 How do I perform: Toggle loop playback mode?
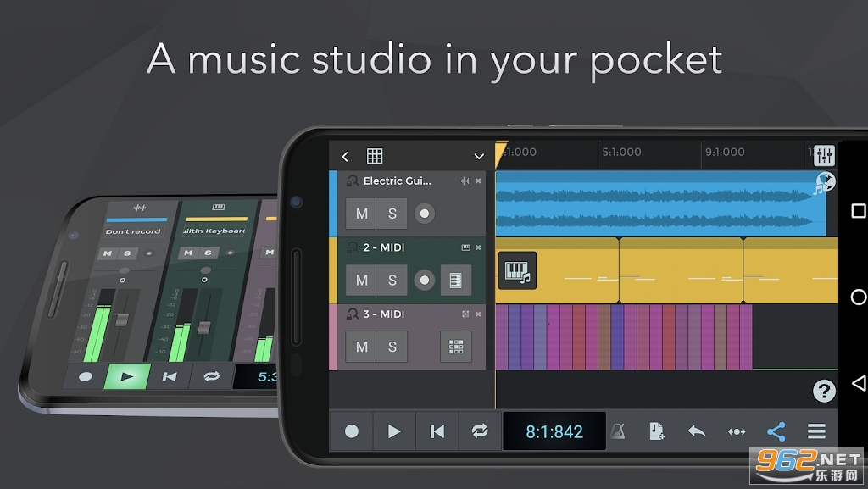click(480, 431)
